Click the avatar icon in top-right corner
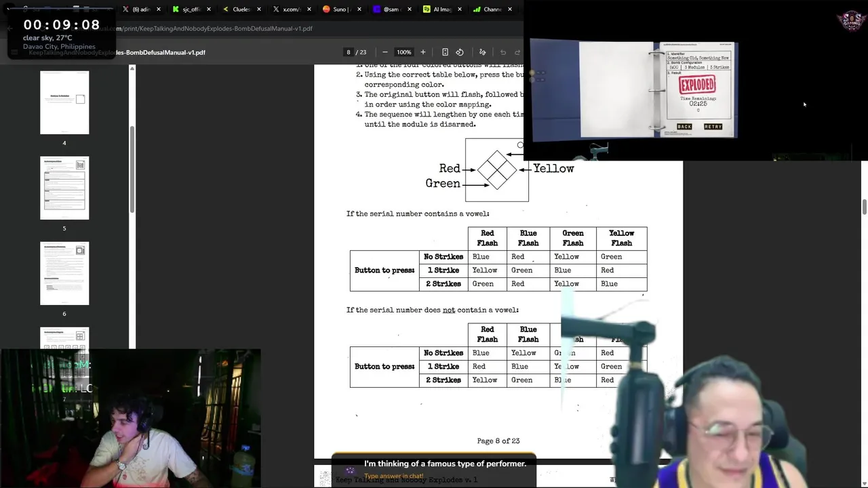 click(x=851, y=20)
